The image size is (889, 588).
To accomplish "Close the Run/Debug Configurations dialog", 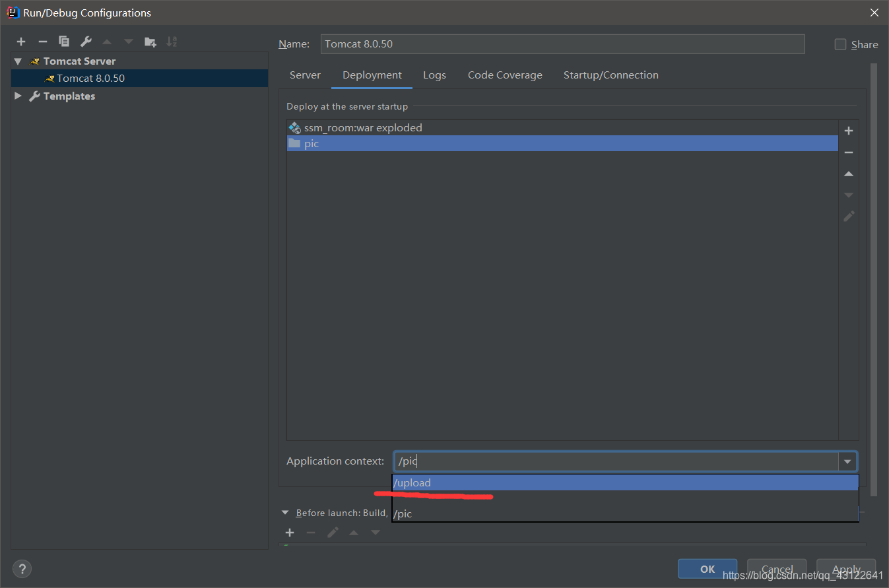I will pos(874,13).
